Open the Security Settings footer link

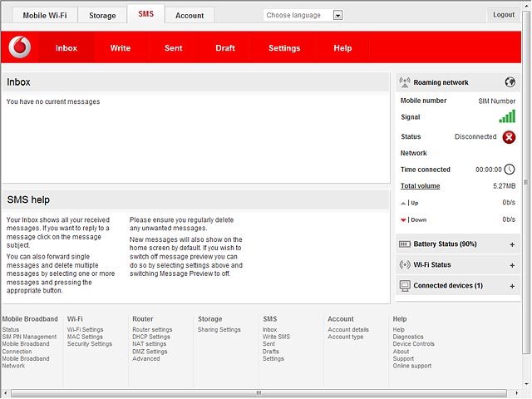coord(90,343)
